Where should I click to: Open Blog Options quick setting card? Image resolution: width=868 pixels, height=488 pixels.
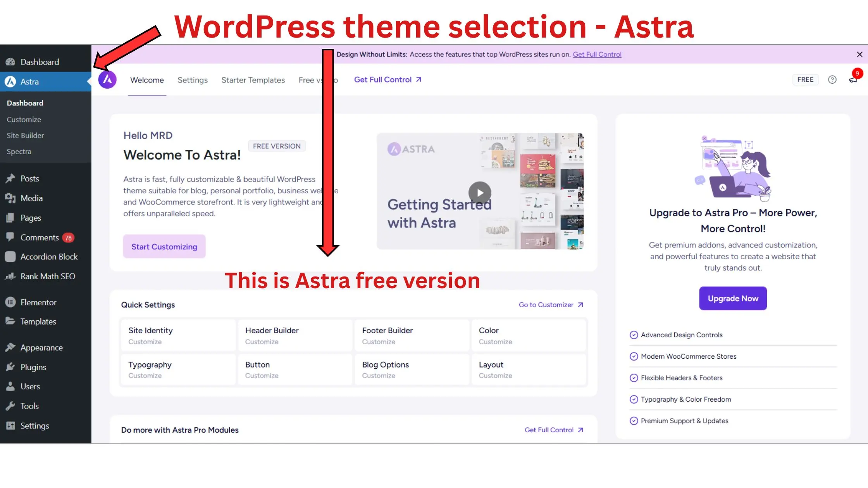pos(412,370)
